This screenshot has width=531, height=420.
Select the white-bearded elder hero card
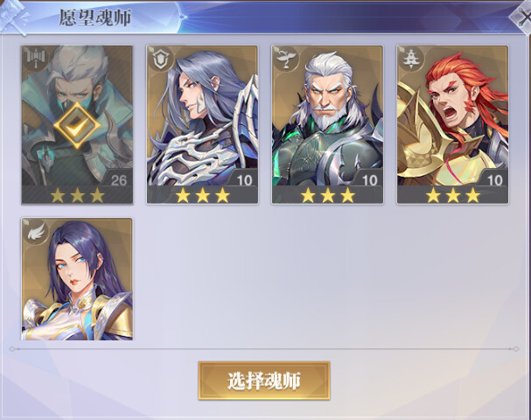[327, 124]
